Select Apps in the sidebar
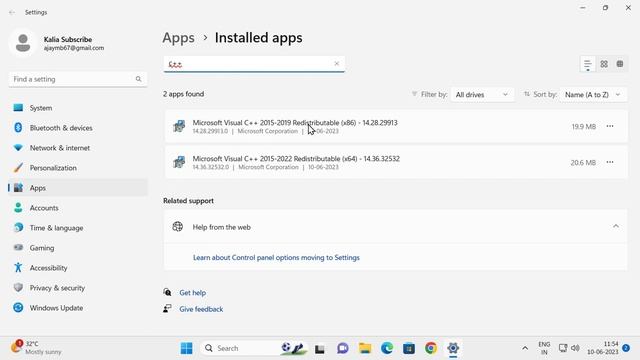This screenshot has height=360, width=640. pyautogui.click(x=78, y=188)
